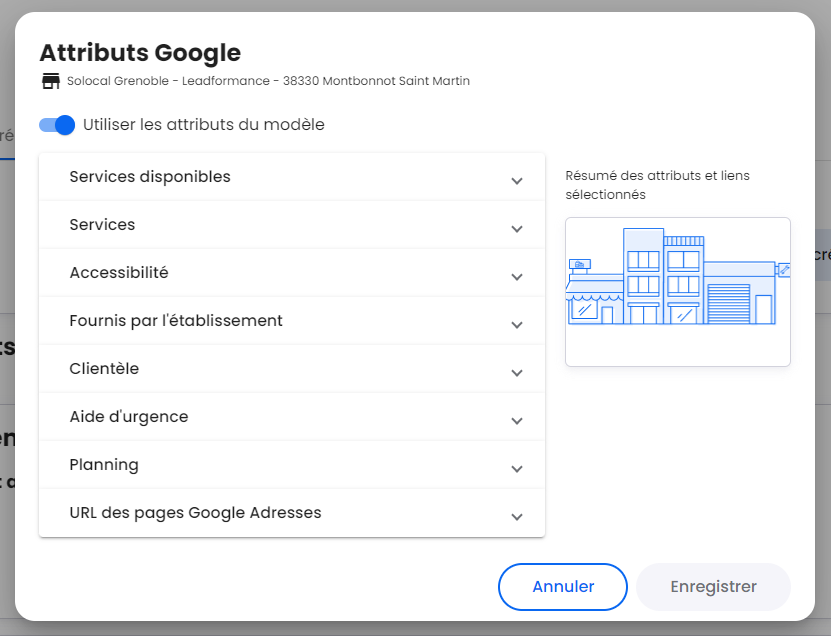Click the Services section label

[x=102, y=225]
